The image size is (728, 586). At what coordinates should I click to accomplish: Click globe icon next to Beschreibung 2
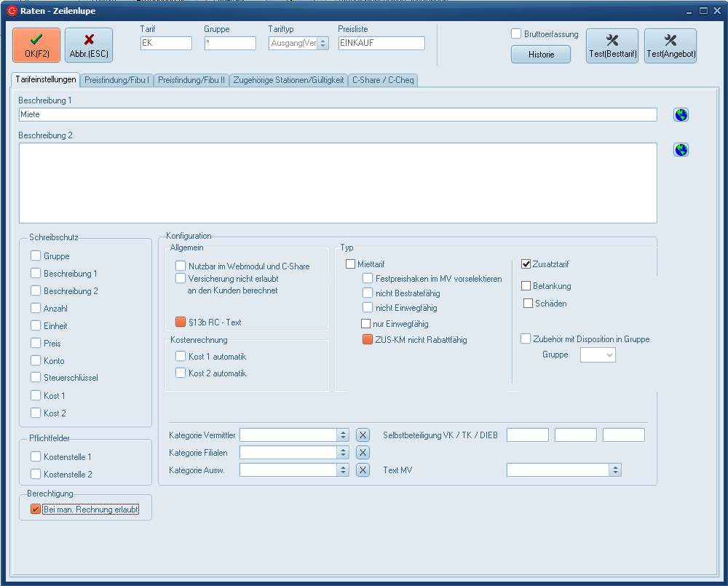[x=681, y=150]
